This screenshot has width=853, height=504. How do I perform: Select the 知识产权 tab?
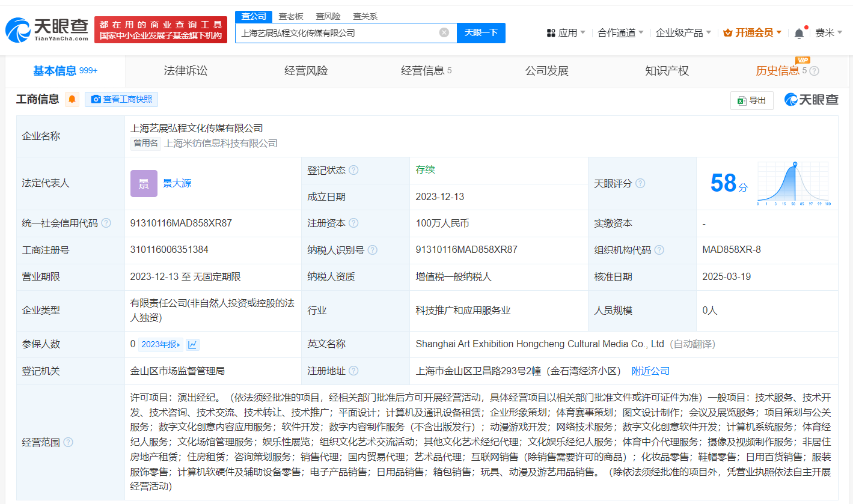click(667, 71)
